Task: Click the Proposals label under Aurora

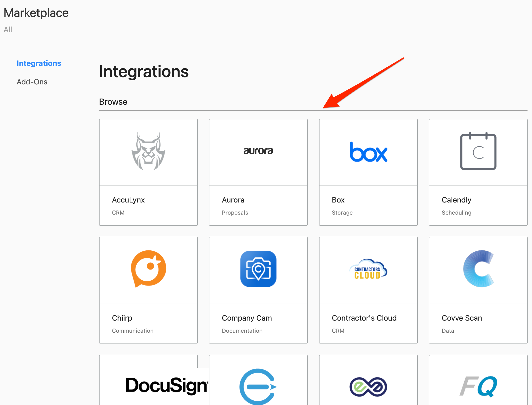Action: [235, 213]
